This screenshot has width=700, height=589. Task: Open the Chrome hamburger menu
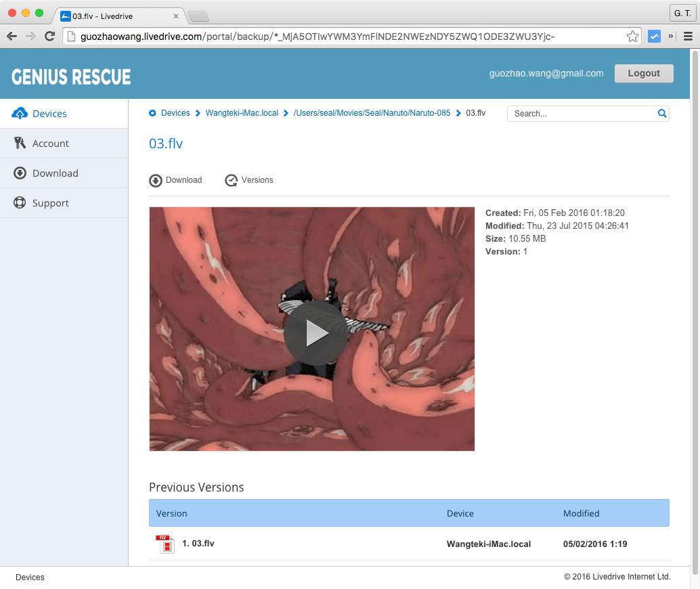688,37
